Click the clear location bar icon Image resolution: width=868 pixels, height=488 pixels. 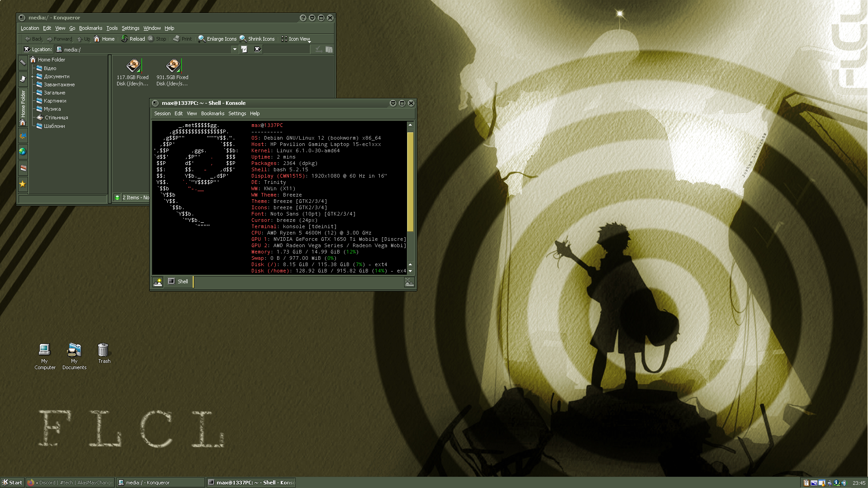point(27,49)
